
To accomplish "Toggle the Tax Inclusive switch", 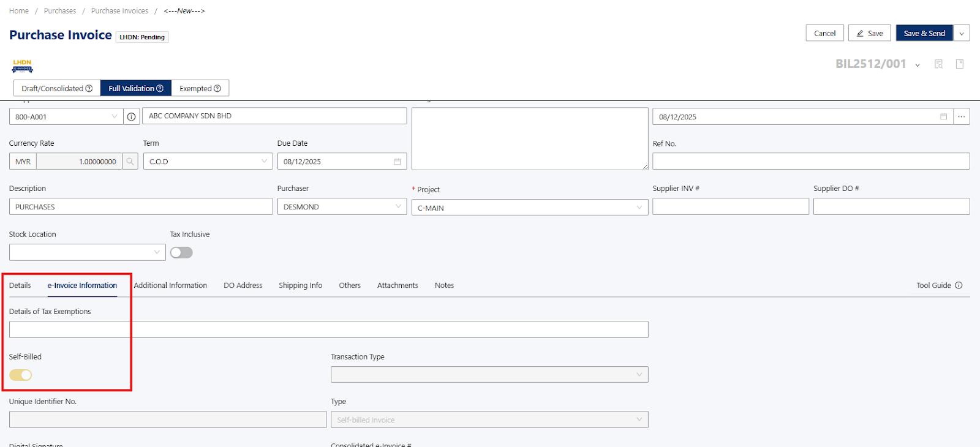I will click(181, 252).
